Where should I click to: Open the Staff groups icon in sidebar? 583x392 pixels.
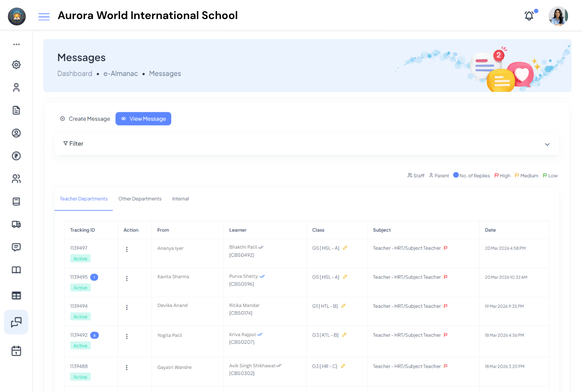[x=16, y=179]
